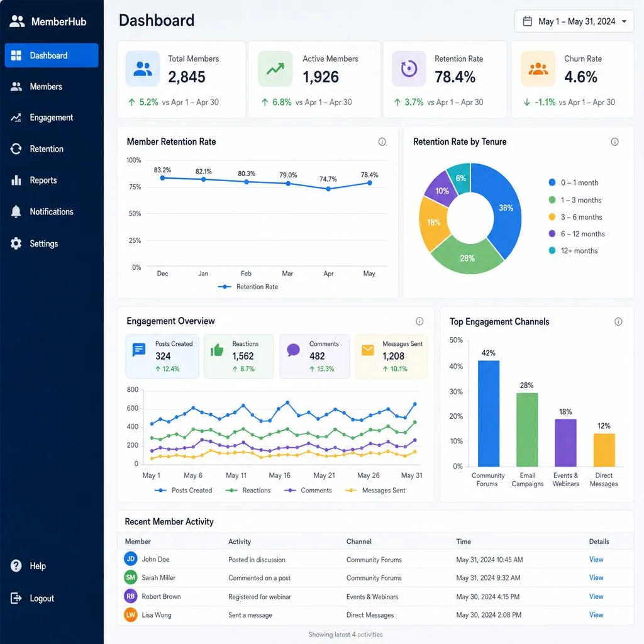Toggle the 3 – 6 months legend entry
Screen dimensions: 644x644
click(x=575, y=217)
